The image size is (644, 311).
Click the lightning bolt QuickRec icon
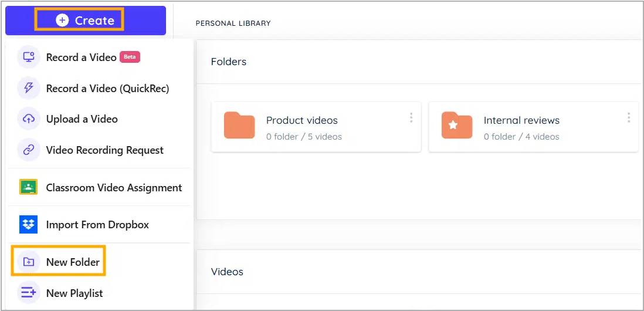[28, 89]
